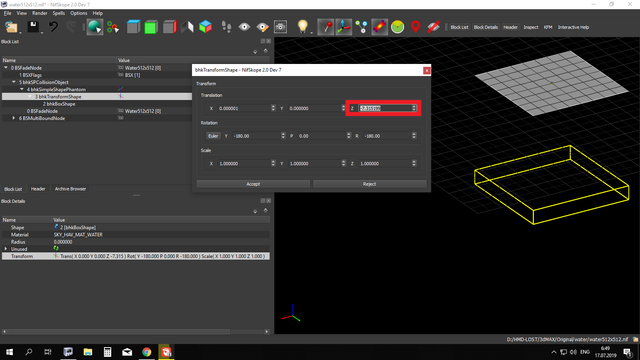Click the Undo arrow icon
This screenshot has width=640, height=360.
tap(53, 27)
